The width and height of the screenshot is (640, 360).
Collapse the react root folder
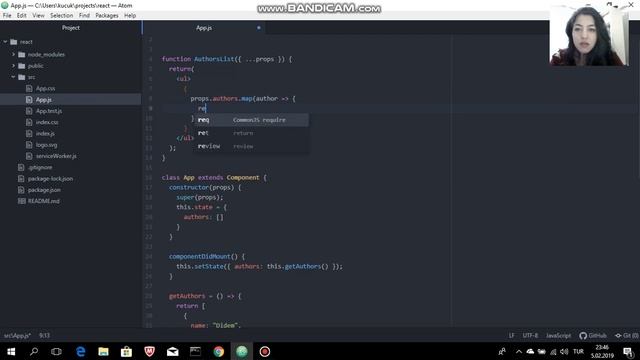point(5,42)
